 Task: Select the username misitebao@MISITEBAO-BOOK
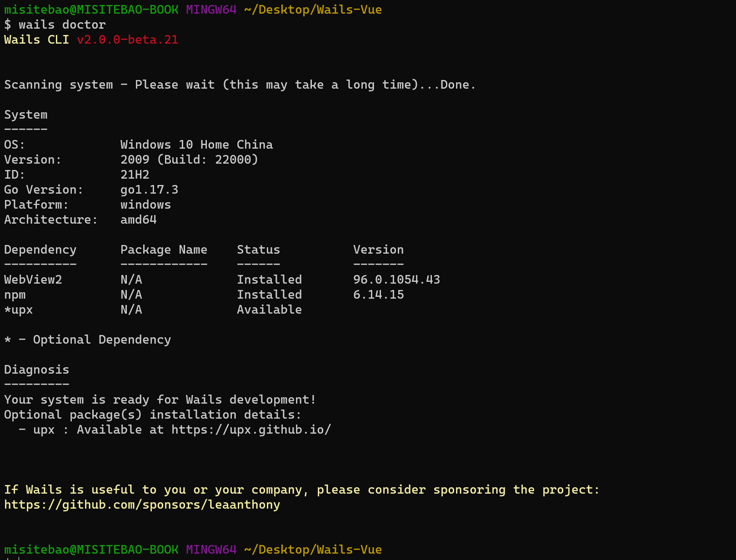point(90,9)
